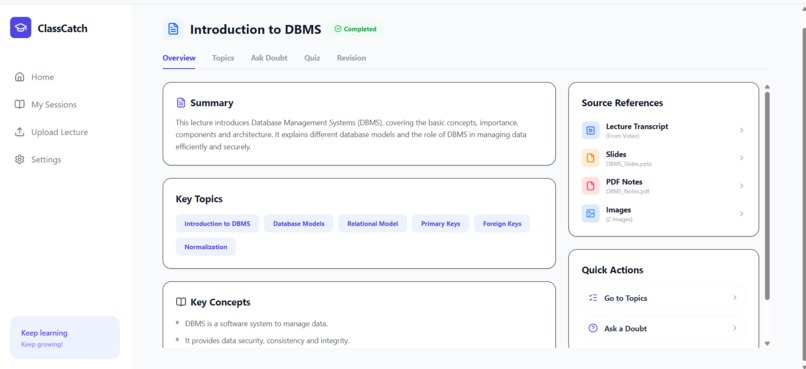
Task: Select the Introduction to DBMS topic chip
Action: [x=217, y=224]
